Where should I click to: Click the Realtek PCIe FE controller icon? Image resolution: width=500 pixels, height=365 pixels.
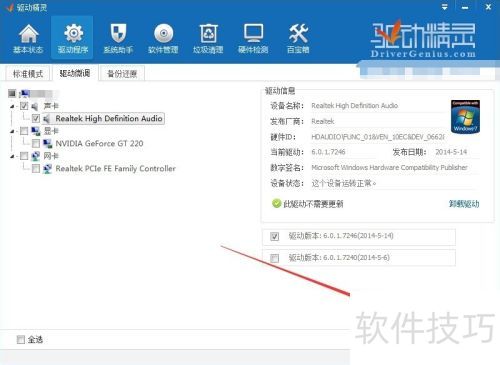47,169
